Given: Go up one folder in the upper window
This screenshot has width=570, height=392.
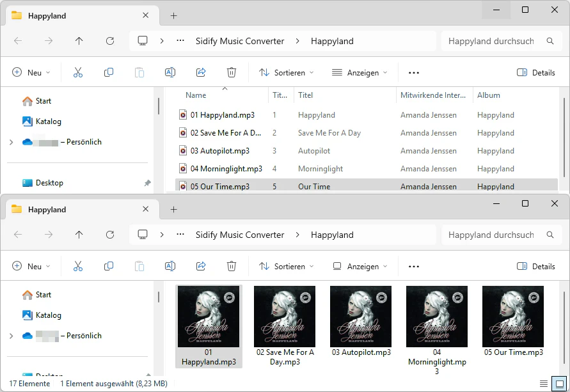Looking at the screenshot, I should pos(79,41).
